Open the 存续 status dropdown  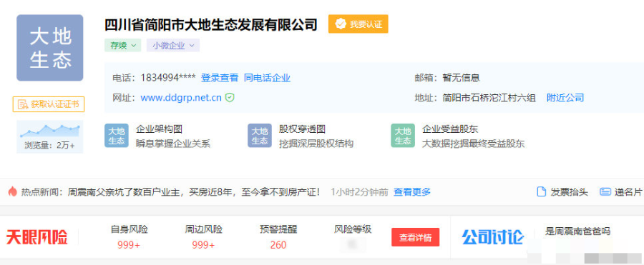coord(123,46)
